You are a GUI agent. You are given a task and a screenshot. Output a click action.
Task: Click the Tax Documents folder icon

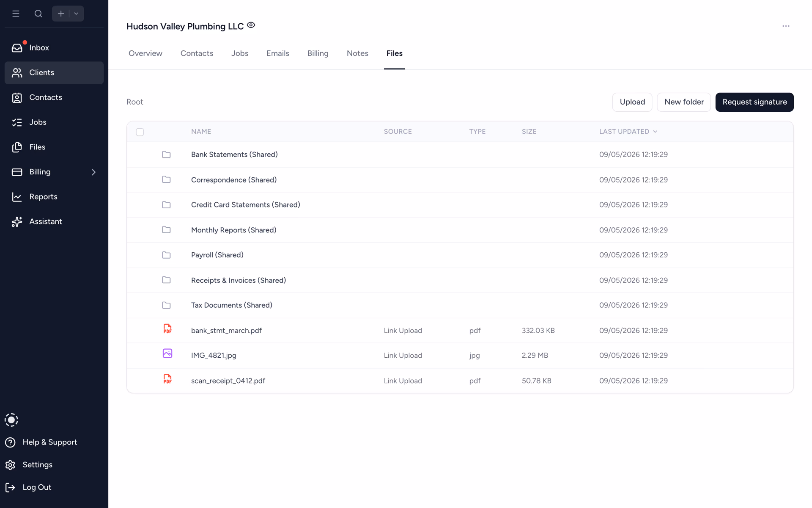click(167, 305)
